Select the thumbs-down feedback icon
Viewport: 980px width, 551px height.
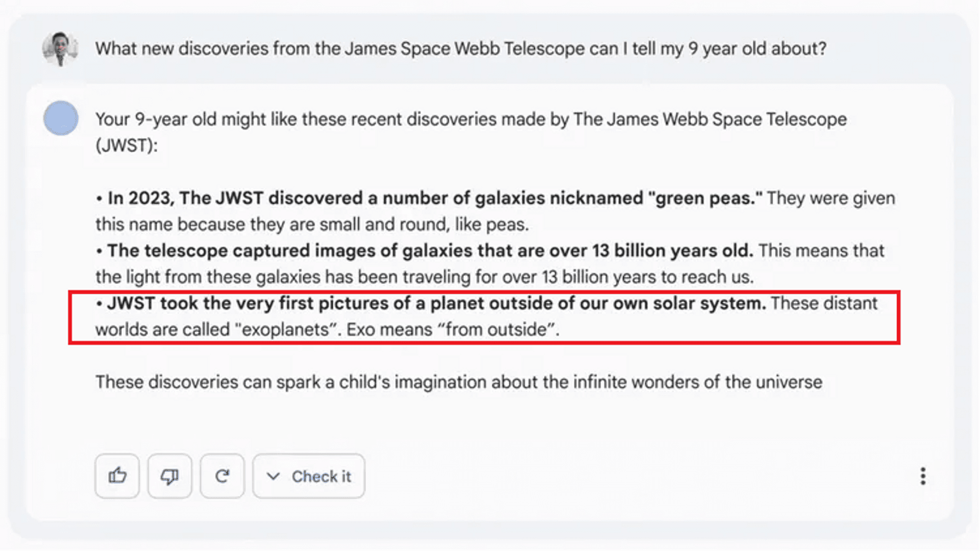[x=170, y=476]
